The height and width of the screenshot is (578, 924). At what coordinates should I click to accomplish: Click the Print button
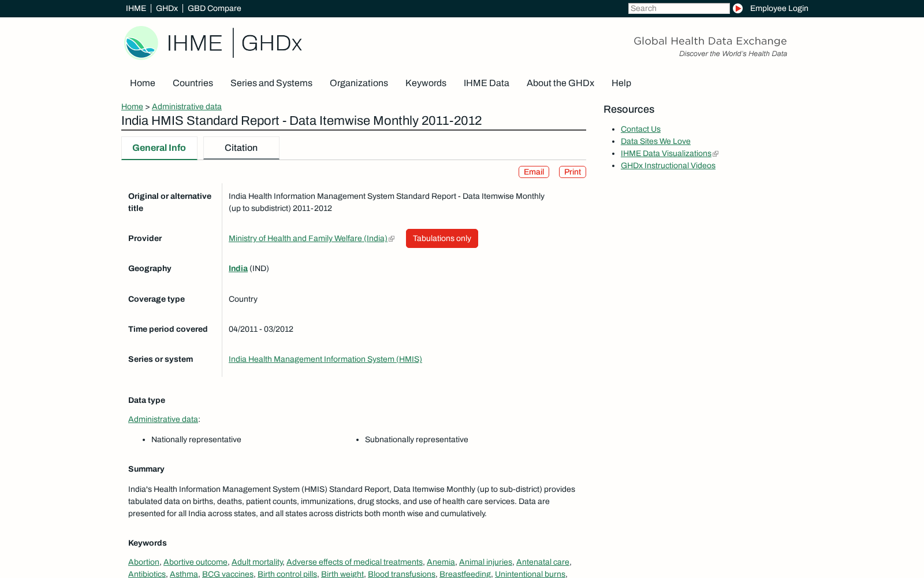pos(572,172)
